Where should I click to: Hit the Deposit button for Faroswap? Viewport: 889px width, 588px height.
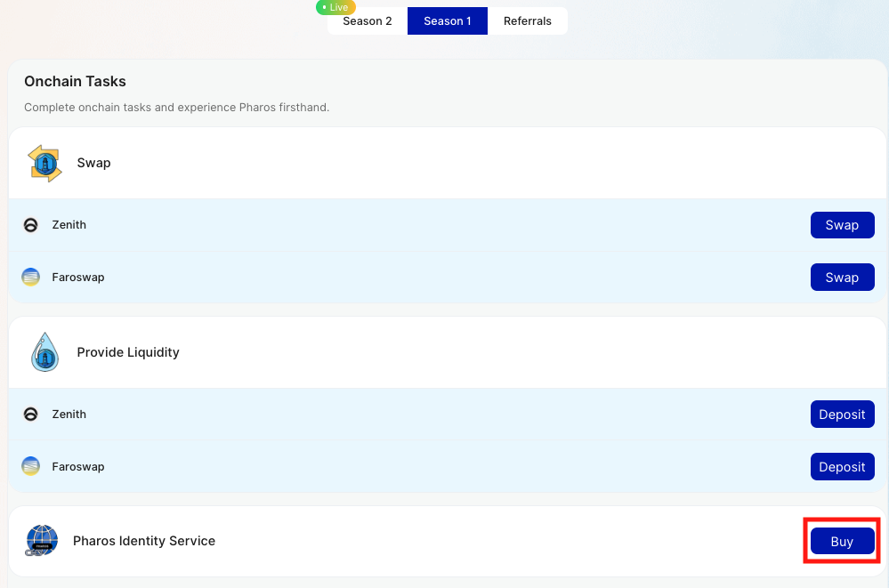coord(842,467)
